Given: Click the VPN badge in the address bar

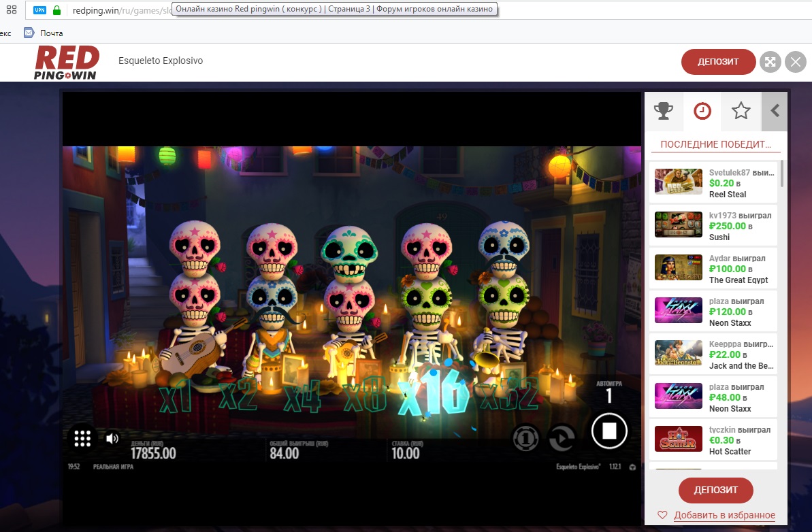Looking at the screenshot, I should pos(40,10).
